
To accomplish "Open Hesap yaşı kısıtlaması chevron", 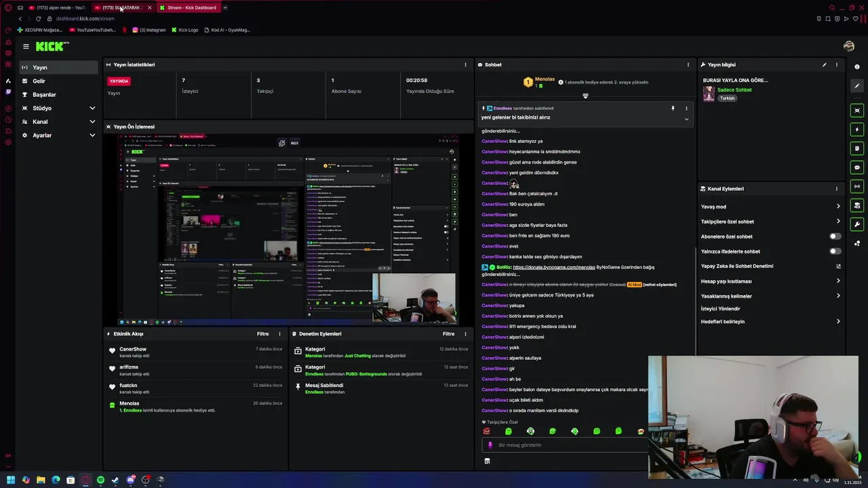I will tap(838, 281).
